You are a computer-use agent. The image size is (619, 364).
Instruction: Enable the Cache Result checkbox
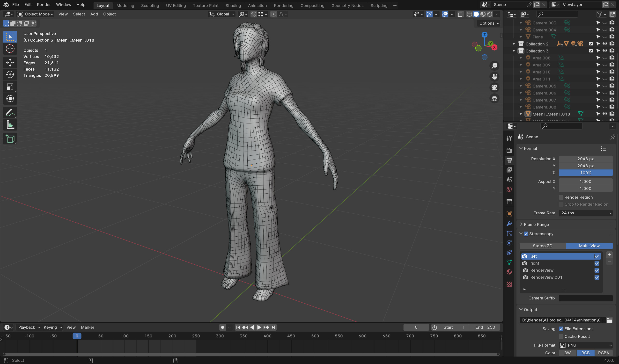coord(561,336)
